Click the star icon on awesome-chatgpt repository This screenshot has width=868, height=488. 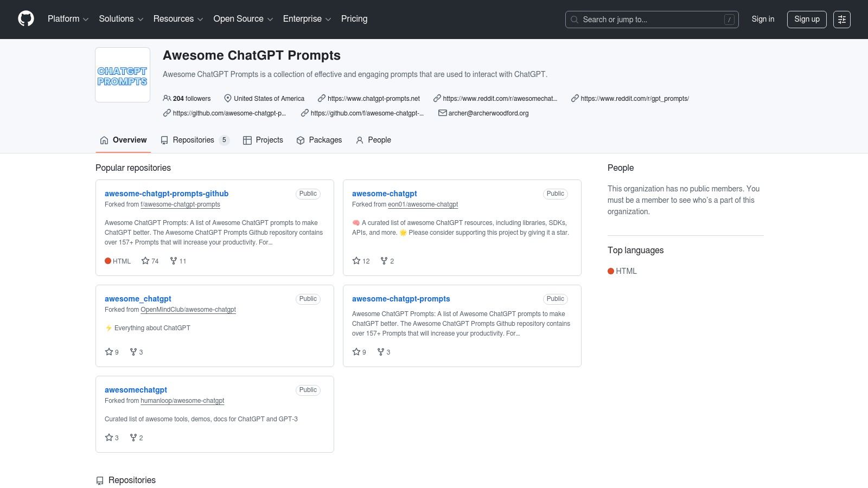pyautogui.click(x=356, y=261)
